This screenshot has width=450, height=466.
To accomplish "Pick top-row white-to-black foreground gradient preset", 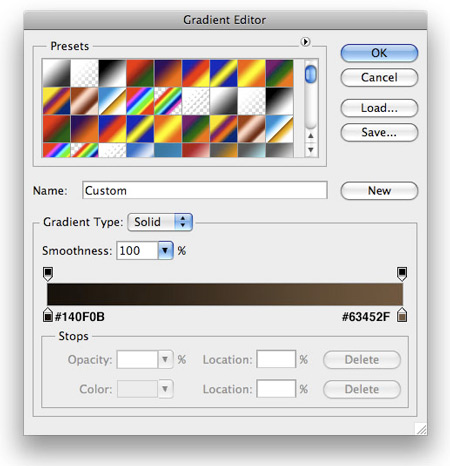I will (56, 73).
